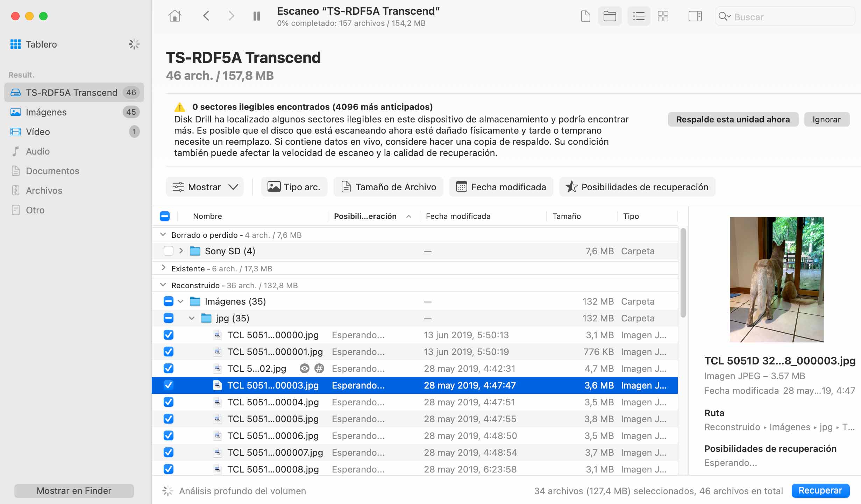
Task: Click the Mostrar en Finder button
Action: (x=74, y=490)
